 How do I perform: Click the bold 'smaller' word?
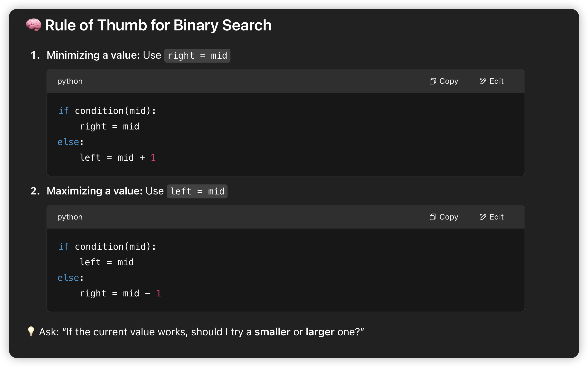tap(272, 332)
